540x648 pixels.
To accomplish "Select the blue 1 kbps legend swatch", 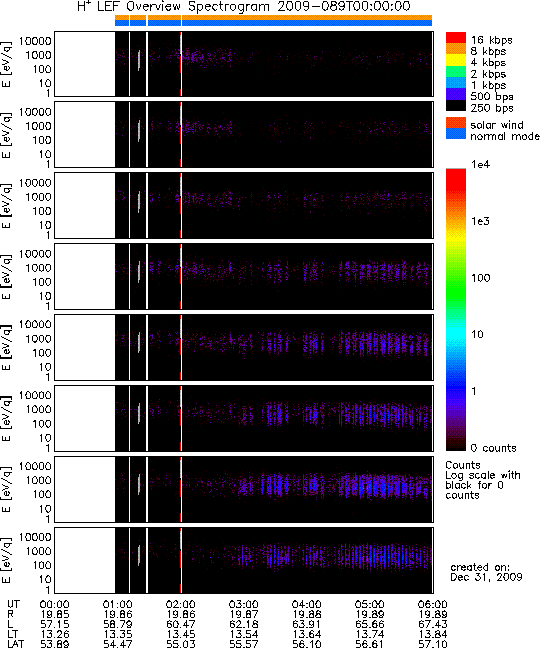I will pyautogui.click(x=456, y=83).
